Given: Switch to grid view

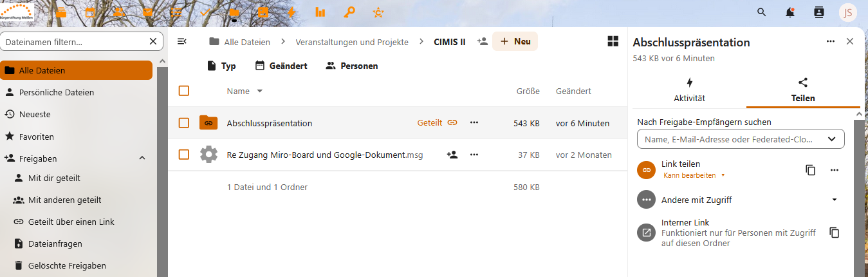Looking at the screenshot, I should point(613,41).
